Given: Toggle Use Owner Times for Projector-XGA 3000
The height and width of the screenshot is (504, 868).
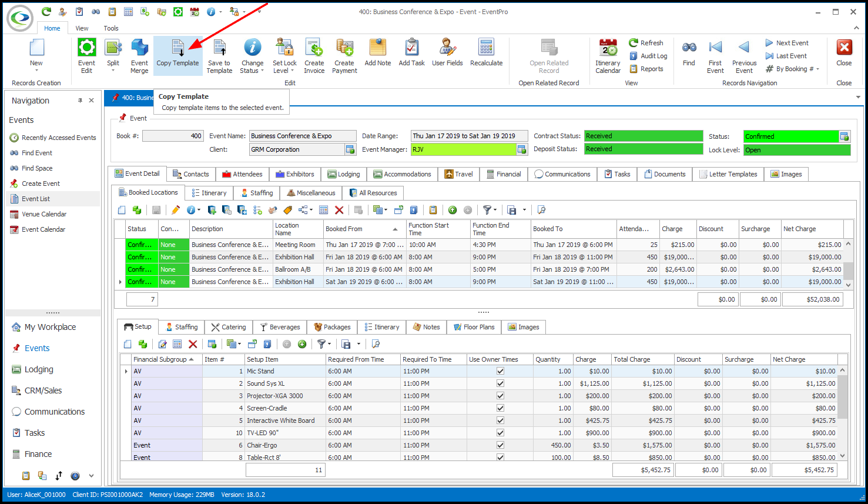Looking at the screenshot, I should 500,396.
